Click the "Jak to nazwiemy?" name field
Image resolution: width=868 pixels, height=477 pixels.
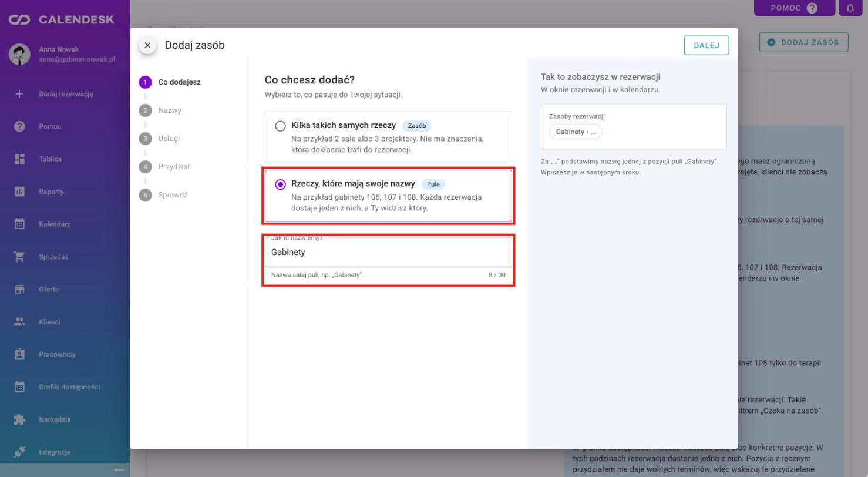click(388, 253)
